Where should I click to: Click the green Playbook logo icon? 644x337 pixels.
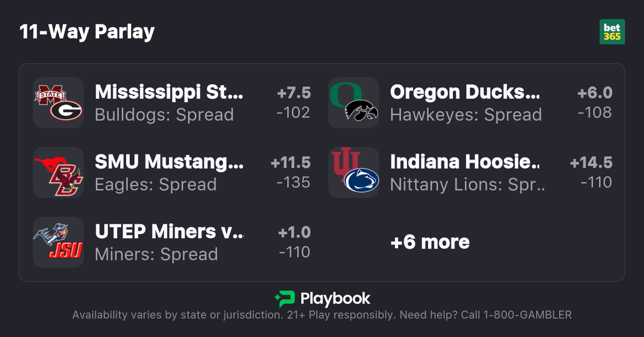point(284,299)
